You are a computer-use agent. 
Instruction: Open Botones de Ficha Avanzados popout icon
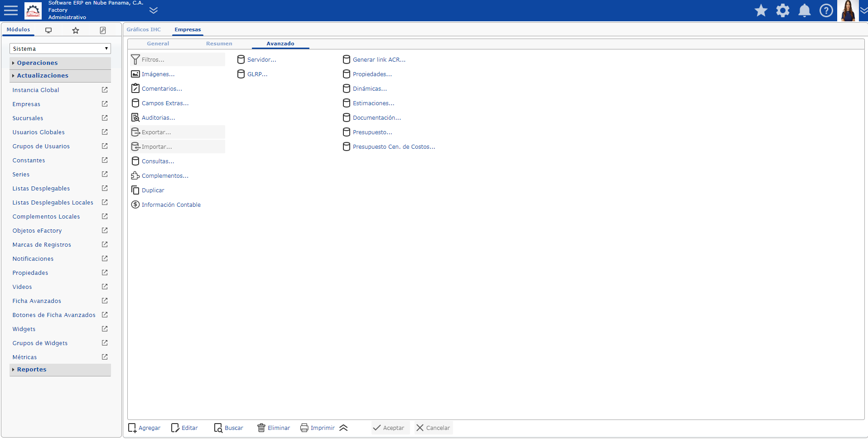(x=105, y=315)
